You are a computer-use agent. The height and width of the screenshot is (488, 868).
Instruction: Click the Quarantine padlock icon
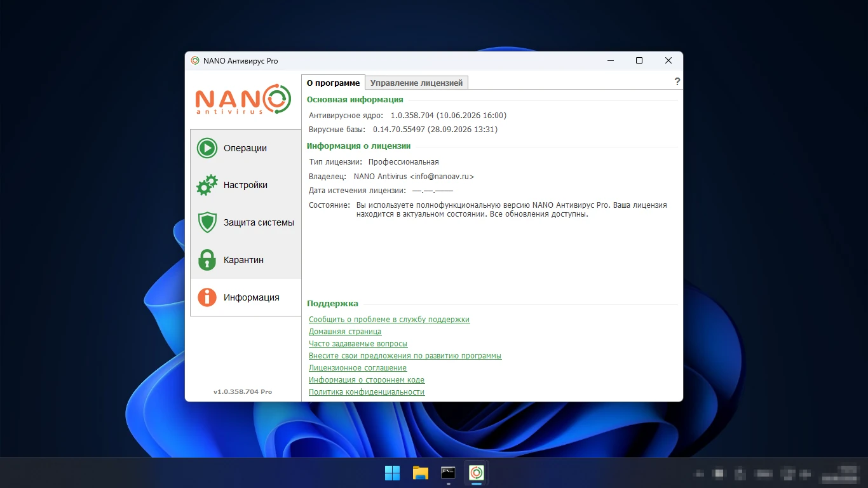point(207,260)
